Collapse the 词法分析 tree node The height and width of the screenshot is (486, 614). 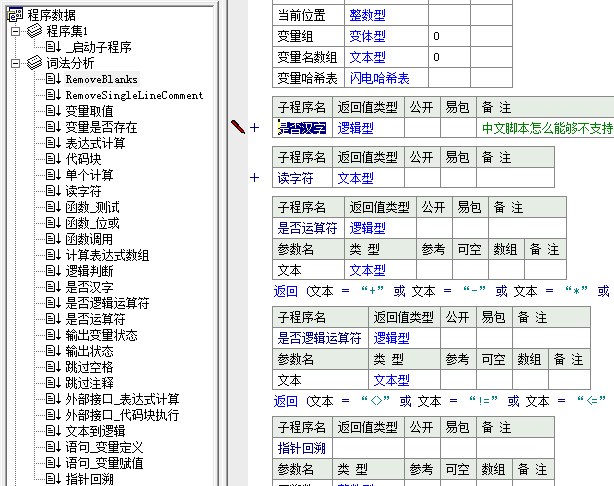(15, 63)
